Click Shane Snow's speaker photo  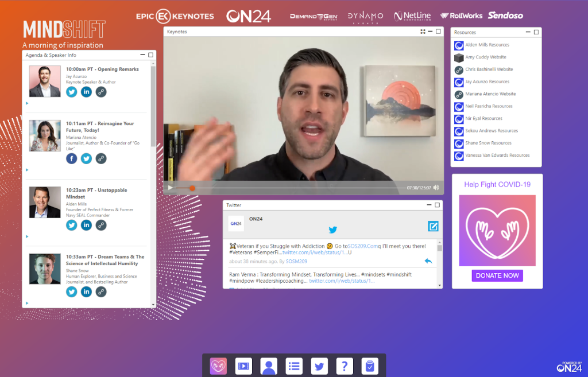(45, 269)
